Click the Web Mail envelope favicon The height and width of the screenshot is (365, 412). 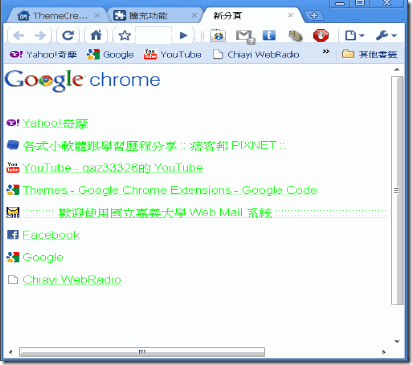(x=13, y=212)
